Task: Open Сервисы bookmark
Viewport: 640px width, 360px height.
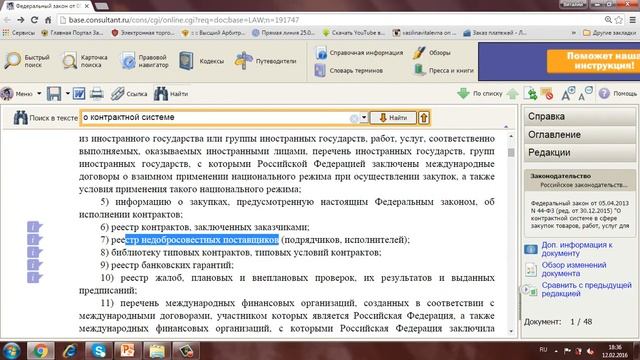Action: coord(19,33)
